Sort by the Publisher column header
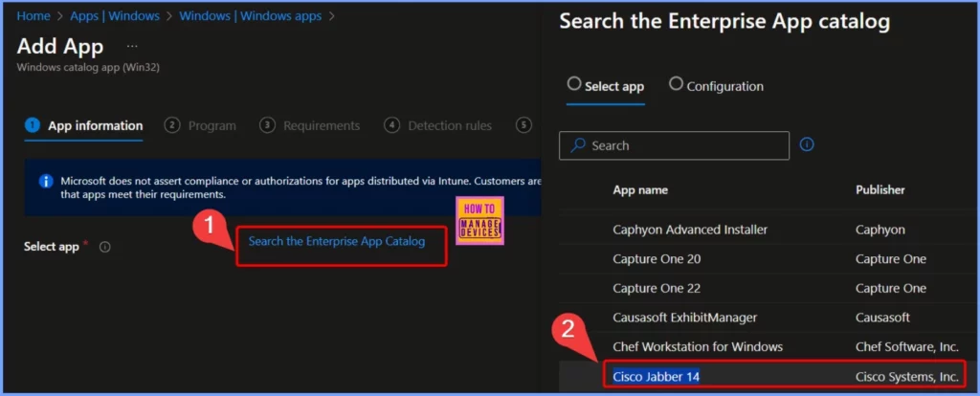Screen dimensions: 980x396 (880, 190)
